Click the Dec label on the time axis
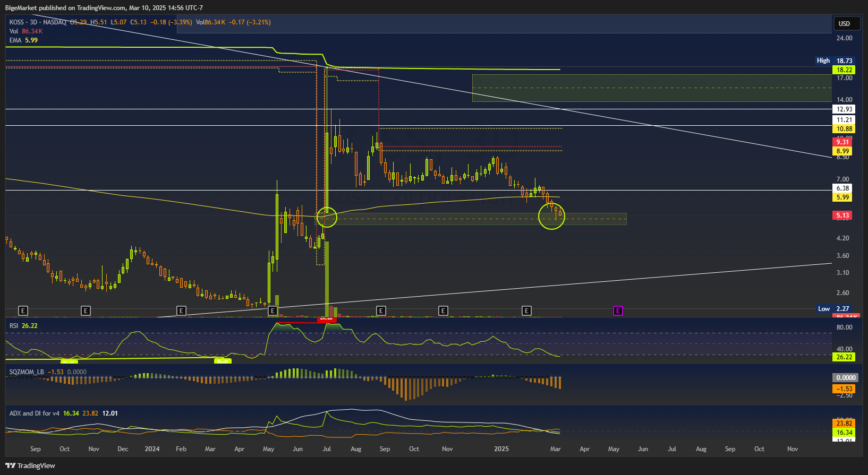 pos(123,449)
